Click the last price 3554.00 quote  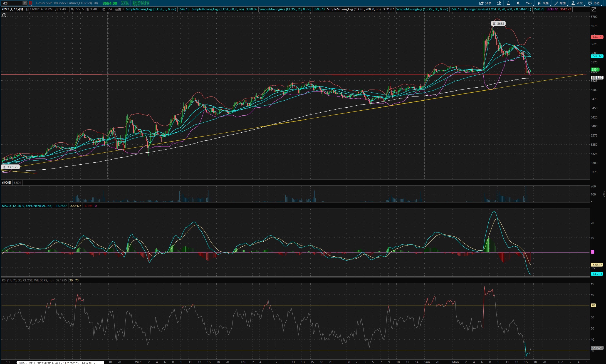tap(110, 3)
